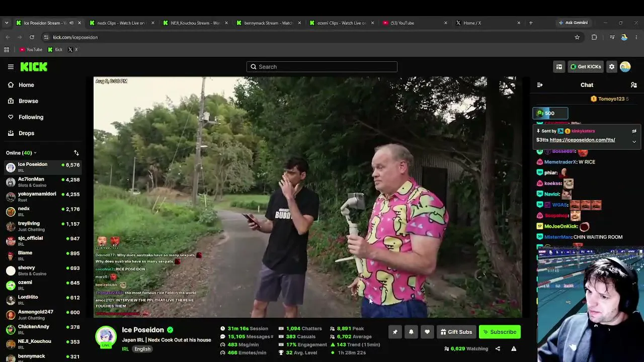Open the Kick bookmark in the bookmarks bar
The width and height of the screenshot is (644, 362).
(55, 50)
